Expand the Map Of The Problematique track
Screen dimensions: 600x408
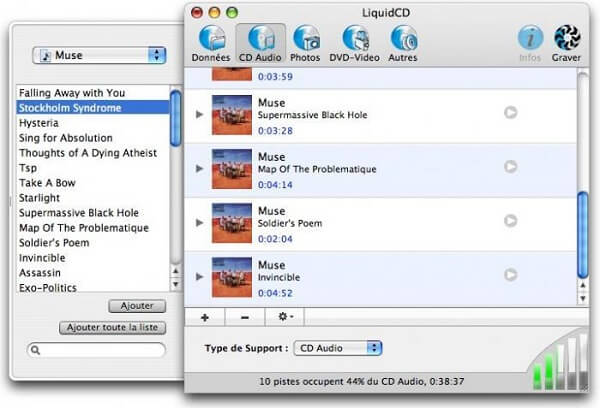(199, 168)
